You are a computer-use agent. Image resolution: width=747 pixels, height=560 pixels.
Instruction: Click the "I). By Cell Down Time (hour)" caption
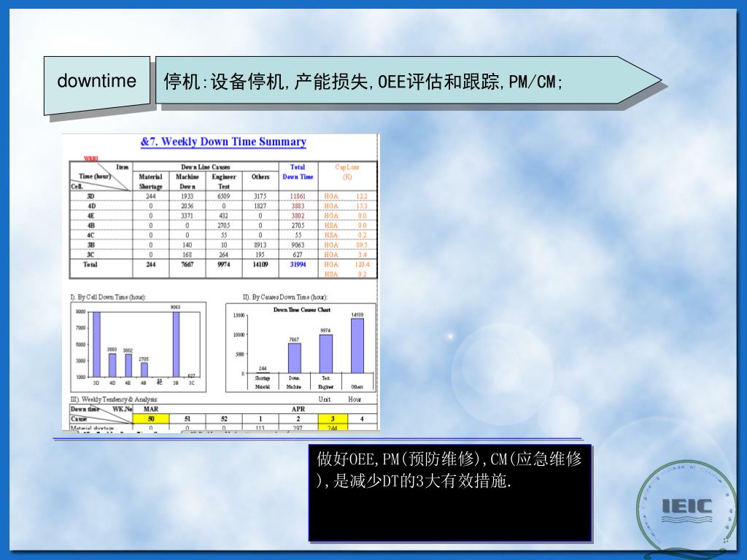[x=109, y=297]
